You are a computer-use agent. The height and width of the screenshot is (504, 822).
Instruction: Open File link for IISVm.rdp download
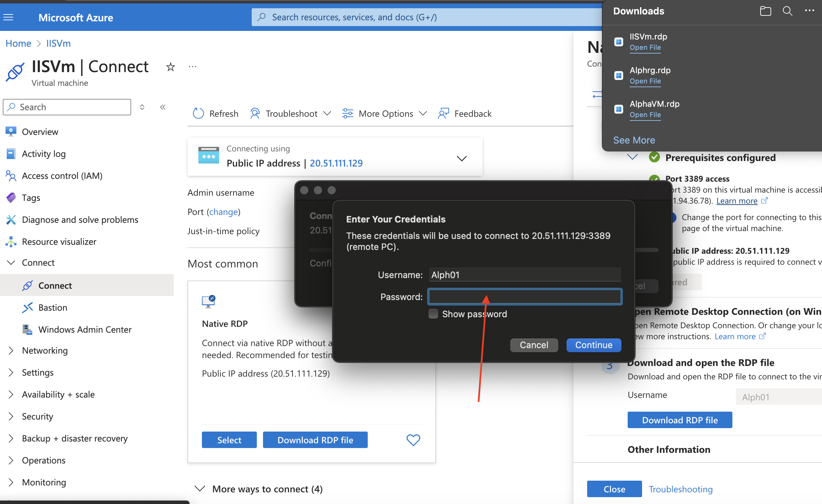[x=645, y=47]
